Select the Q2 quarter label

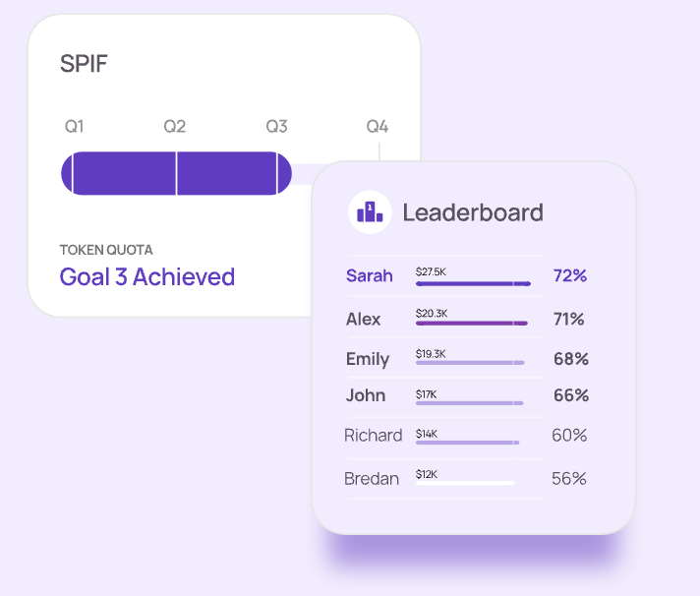pyautogui.click(x=175, y=127)
